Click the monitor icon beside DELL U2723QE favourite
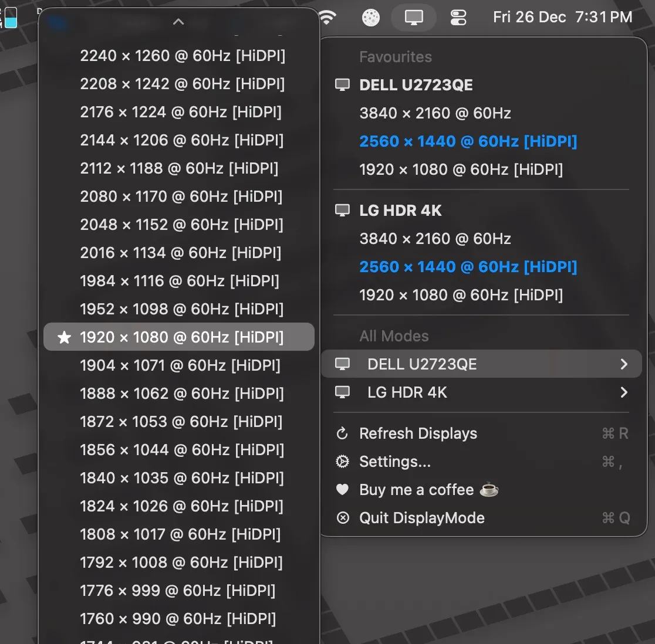The height and width of the screenshot is (644, 655). 342,84
